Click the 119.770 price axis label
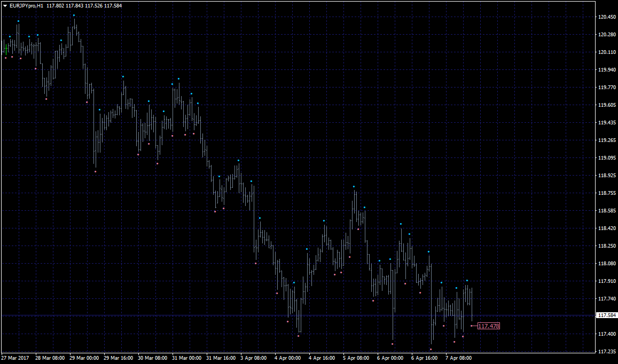The image size is (618, 364). point(607,88)
